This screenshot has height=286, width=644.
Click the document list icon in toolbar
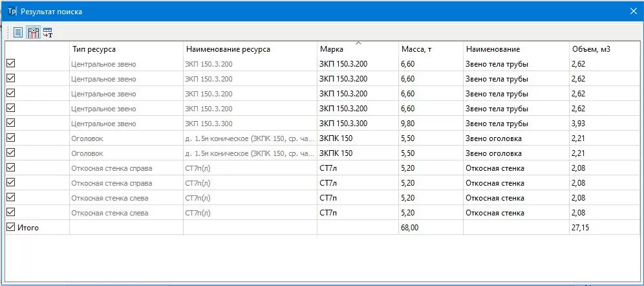[x=18, y=33]
